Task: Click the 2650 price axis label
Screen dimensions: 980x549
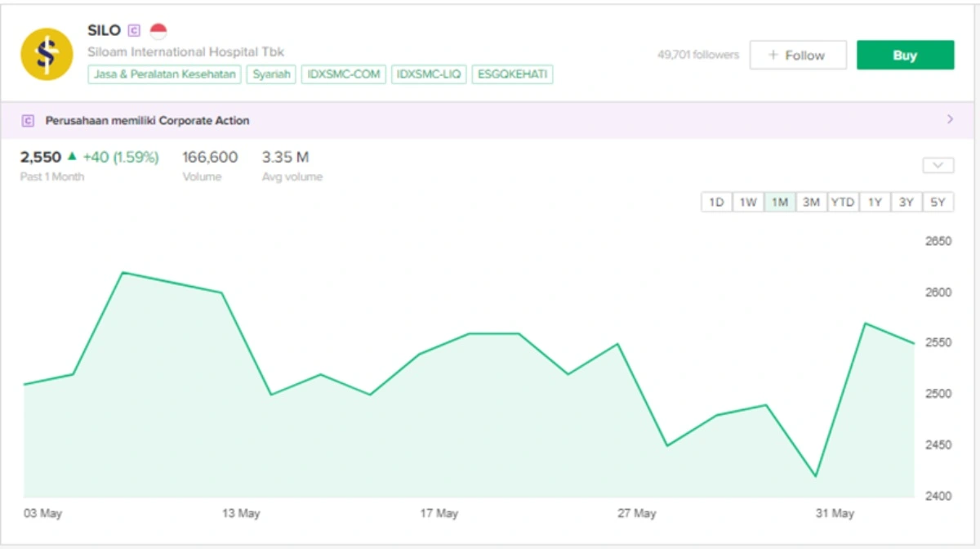Action: (938, 242)
